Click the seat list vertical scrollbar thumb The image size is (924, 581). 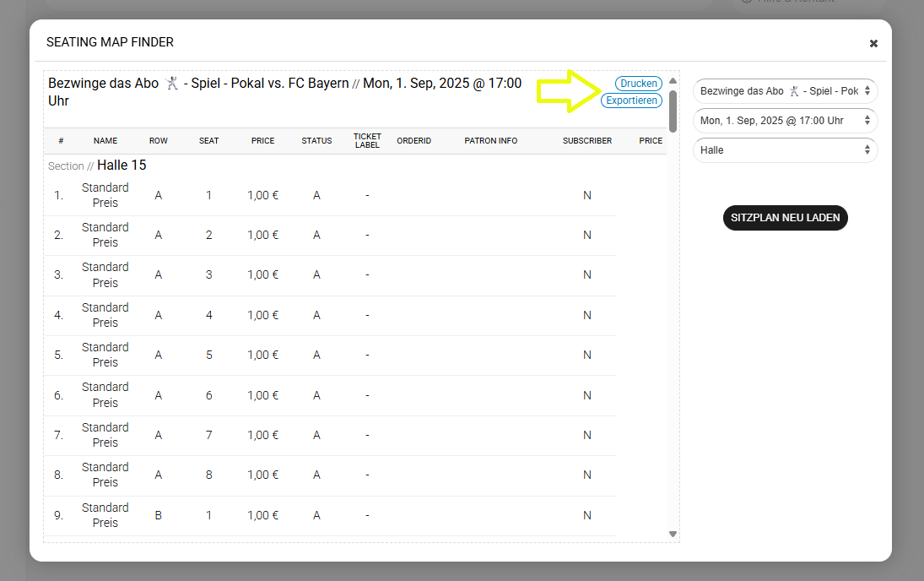tap(673, 111)
